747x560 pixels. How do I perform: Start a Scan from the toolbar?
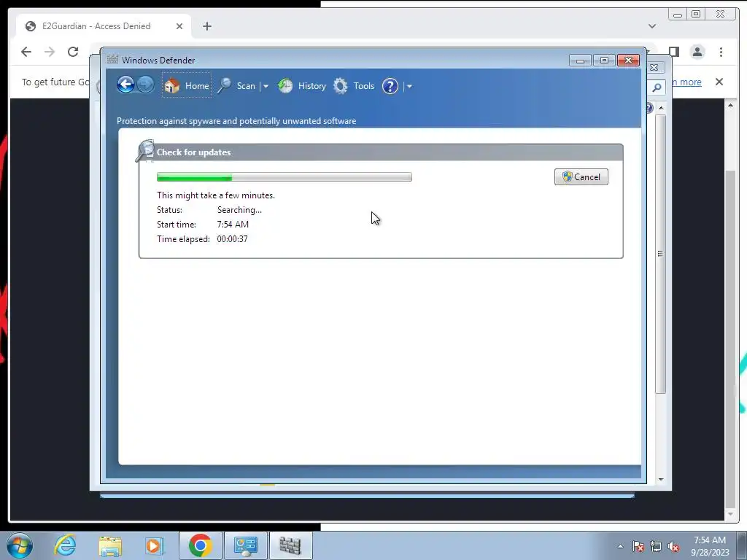click(237, 86)
